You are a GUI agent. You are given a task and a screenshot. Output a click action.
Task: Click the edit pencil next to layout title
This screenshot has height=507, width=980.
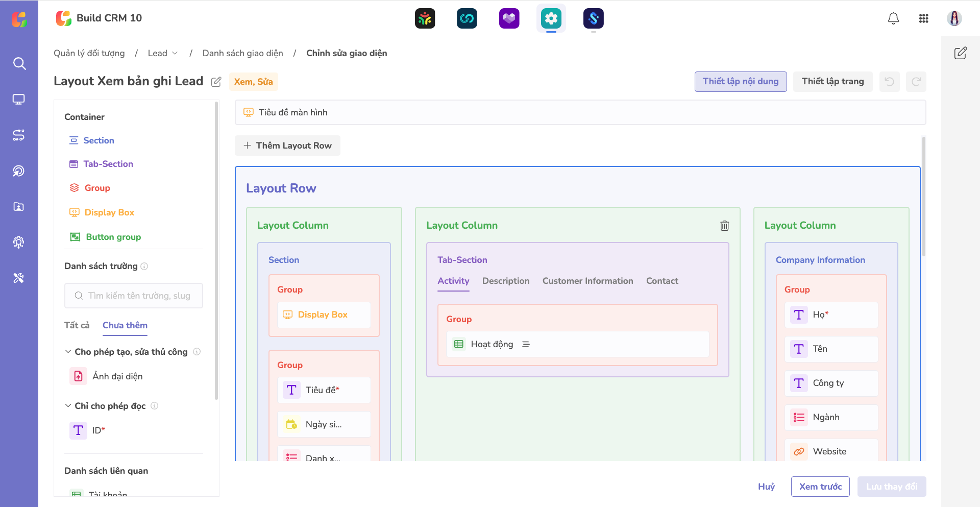pos(216,82)
